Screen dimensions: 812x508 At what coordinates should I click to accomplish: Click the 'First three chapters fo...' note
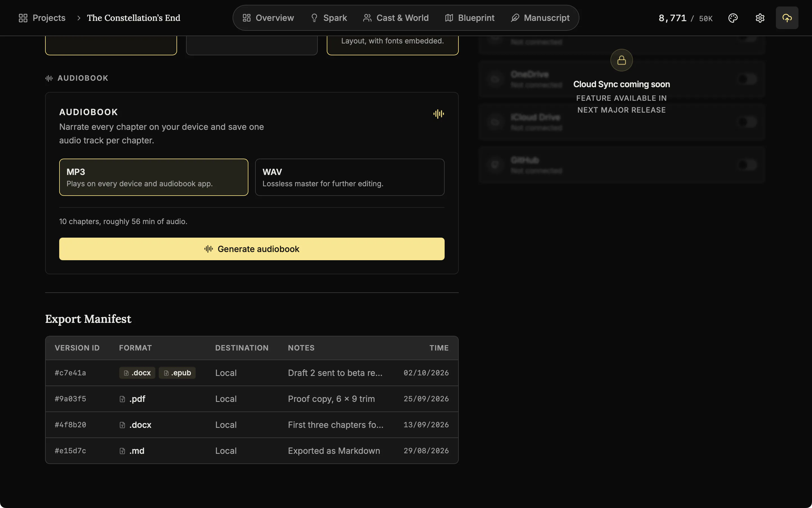[336, 425]
